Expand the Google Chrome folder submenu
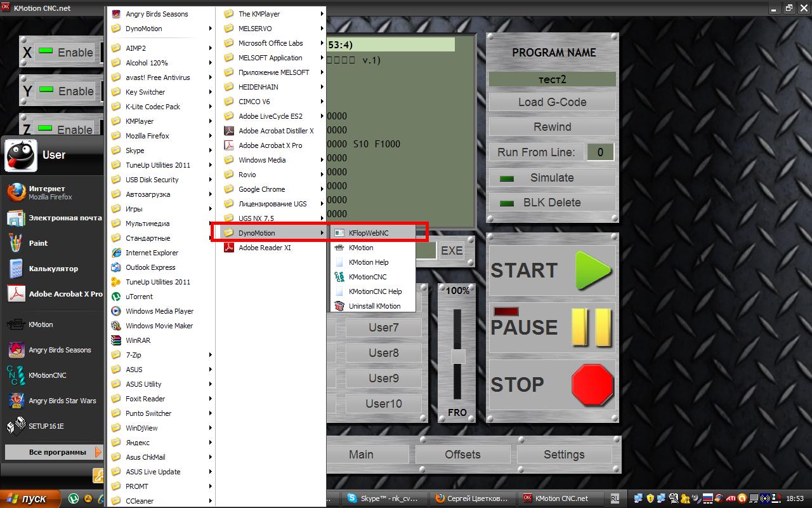The image size is (812, 508). pyautogui.click(x=273, y=189)
